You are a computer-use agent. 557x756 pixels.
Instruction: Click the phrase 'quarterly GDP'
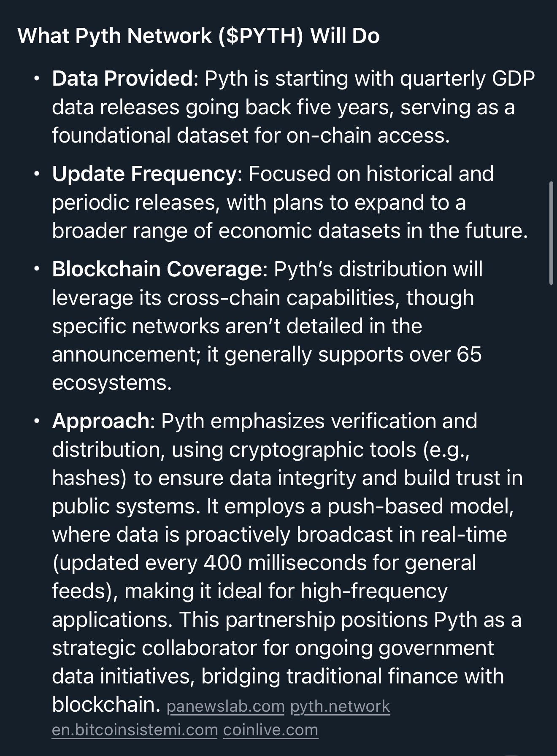468,78
